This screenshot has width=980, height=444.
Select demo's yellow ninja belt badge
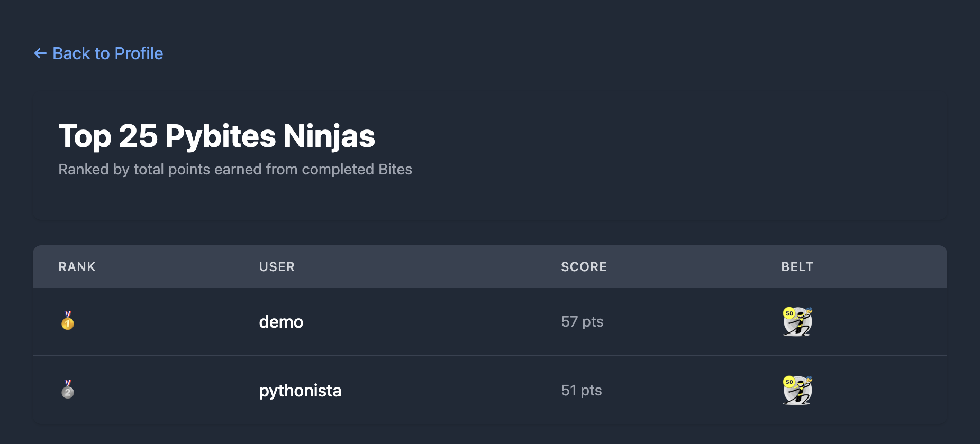coord(797,321)
